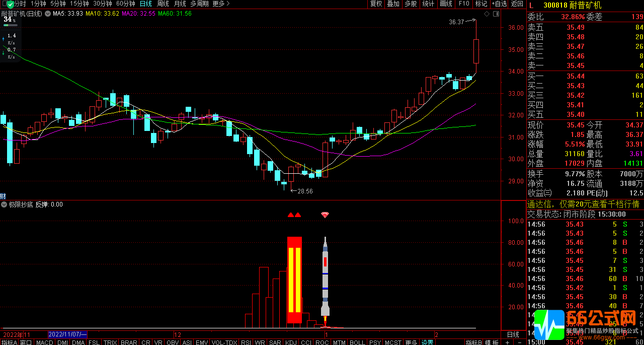Click the diamond icon at chart top-right

click(487, 14)
